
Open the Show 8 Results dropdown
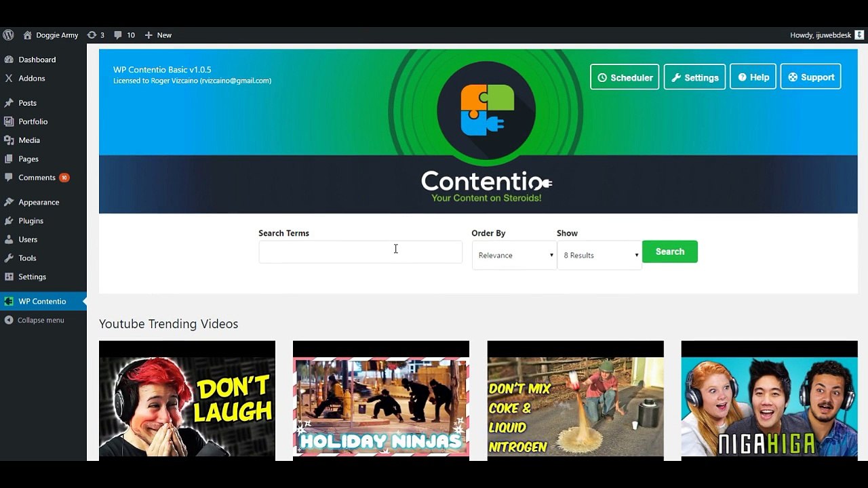click(599, 256)
